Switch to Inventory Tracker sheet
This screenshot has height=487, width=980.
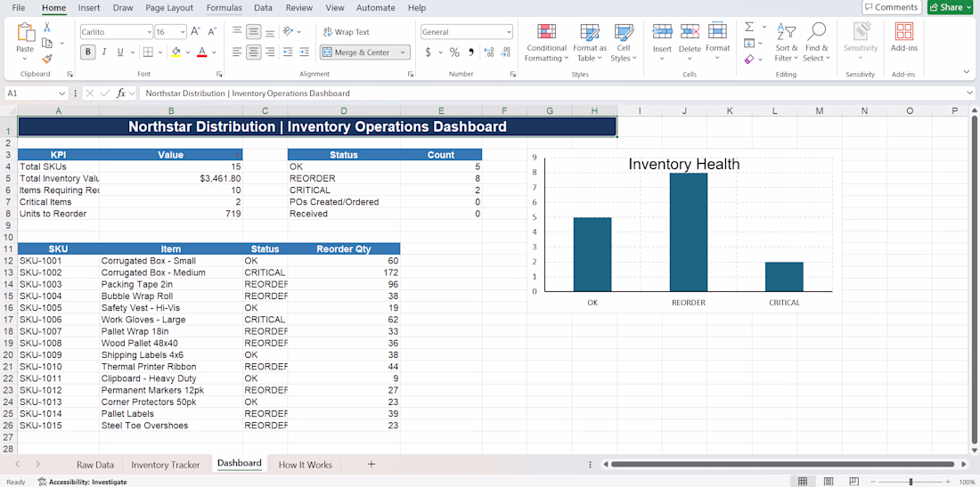tap(165, 465)
